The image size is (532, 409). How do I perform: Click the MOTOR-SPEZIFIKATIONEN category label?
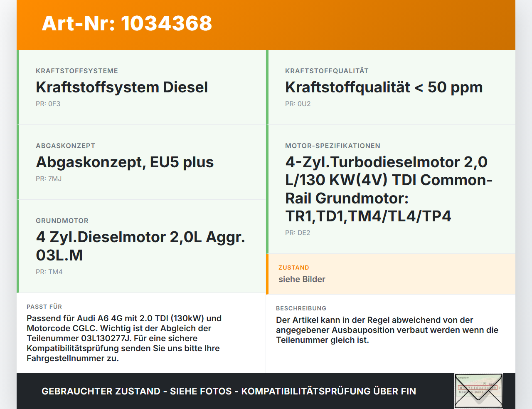pyautogui.click(x=333, y=146)
